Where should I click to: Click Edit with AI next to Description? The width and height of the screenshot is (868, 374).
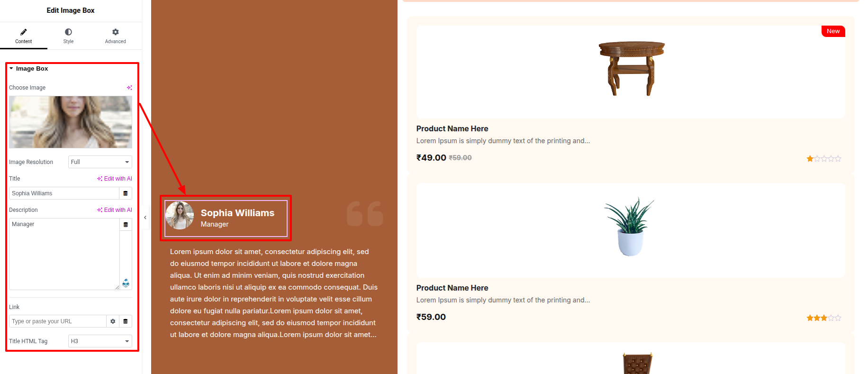click(115, 210)
